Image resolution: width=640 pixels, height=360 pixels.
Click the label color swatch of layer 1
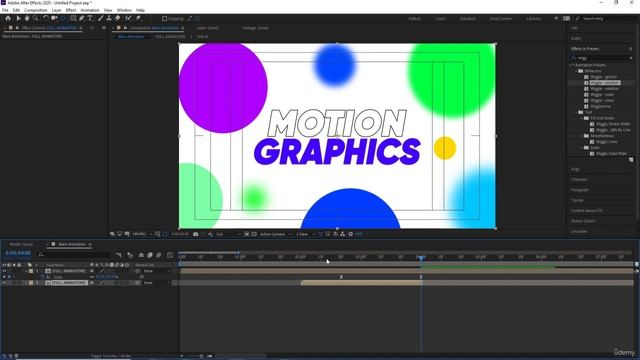click(31, 271)
